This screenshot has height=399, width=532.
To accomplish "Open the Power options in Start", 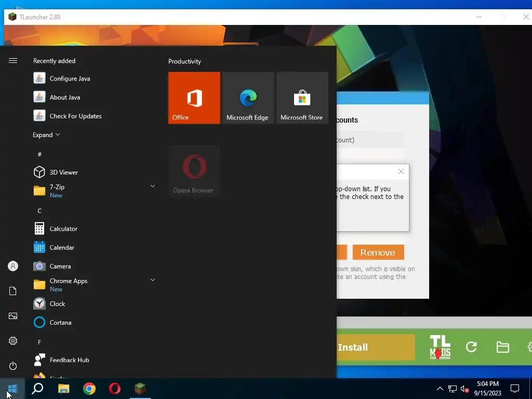I will 13,366.
